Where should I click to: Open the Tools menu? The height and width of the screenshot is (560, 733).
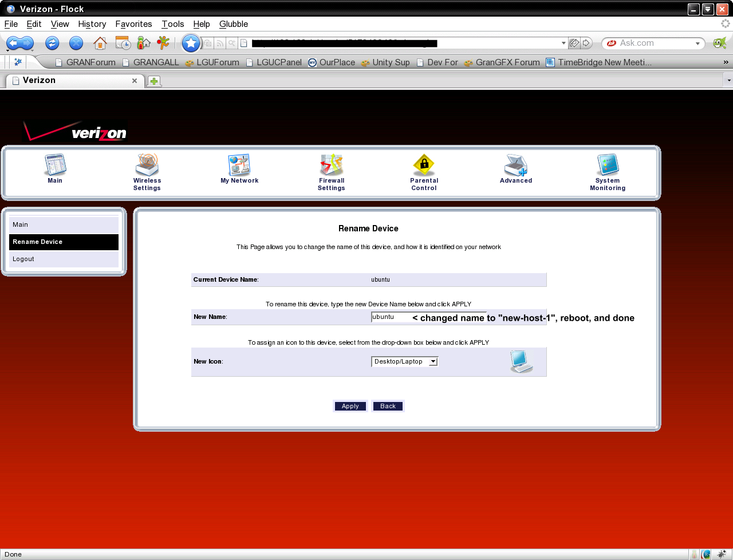click(172, 24)
